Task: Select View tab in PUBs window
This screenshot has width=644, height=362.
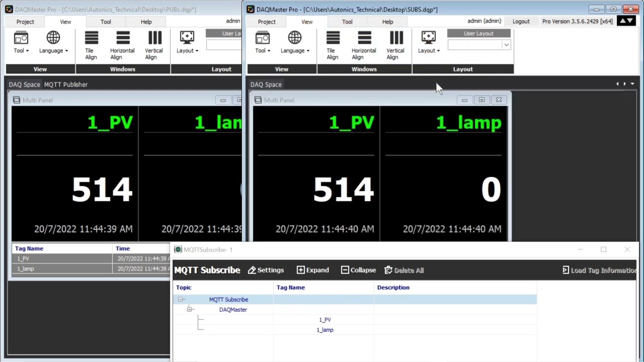Action: coord(65,22)
